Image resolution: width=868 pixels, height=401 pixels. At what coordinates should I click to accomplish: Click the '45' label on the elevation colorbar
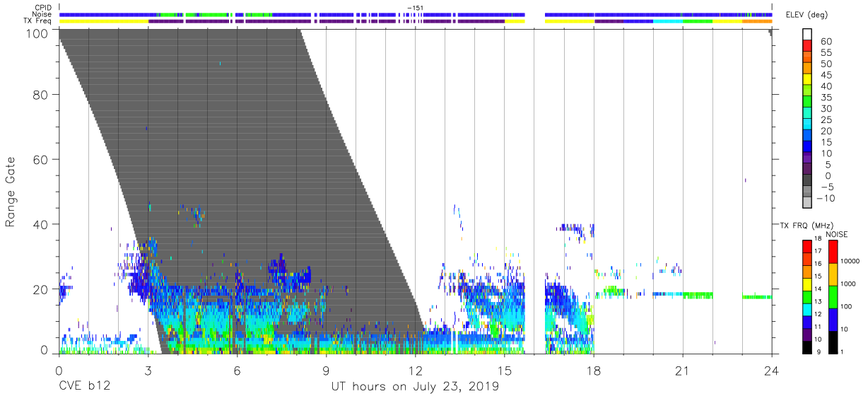pos(826,75)
